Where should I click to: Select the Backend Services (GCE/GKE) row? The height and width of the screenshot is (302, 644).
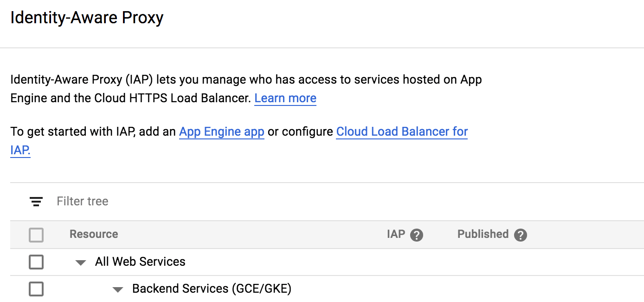[212, 289]
